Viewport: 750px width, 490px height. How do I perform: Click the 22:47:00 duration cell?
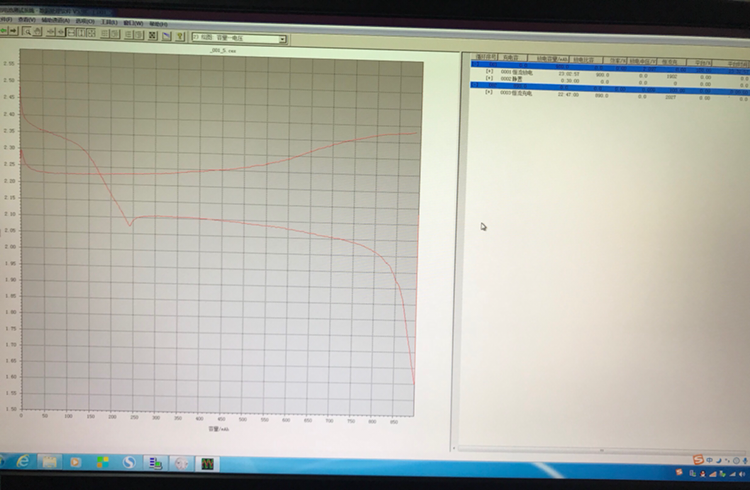point(568,95)
